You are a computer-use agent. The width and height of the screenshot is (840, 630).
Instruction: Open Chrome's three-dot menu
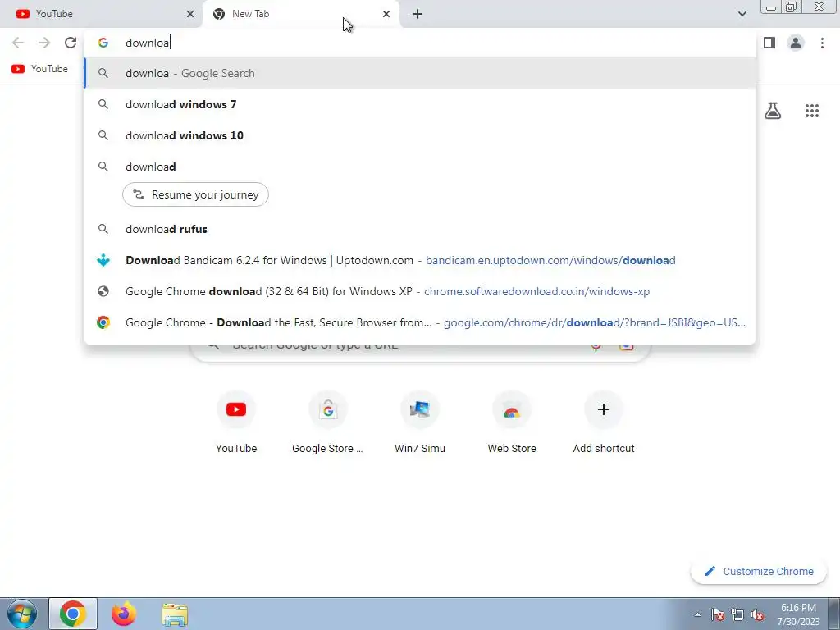coord(822,43)
